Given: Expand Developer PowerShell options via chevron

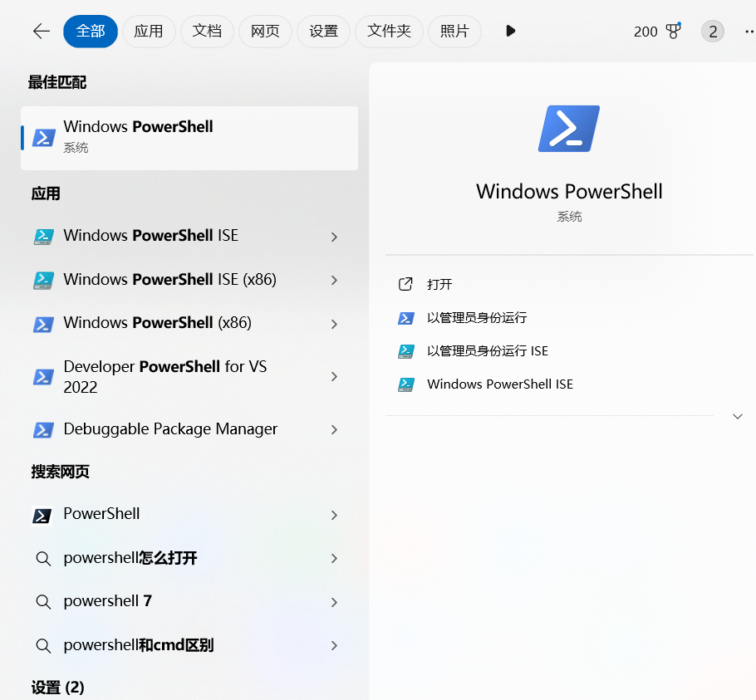Looking at the screenshot, I should click(x=334, y=375).
